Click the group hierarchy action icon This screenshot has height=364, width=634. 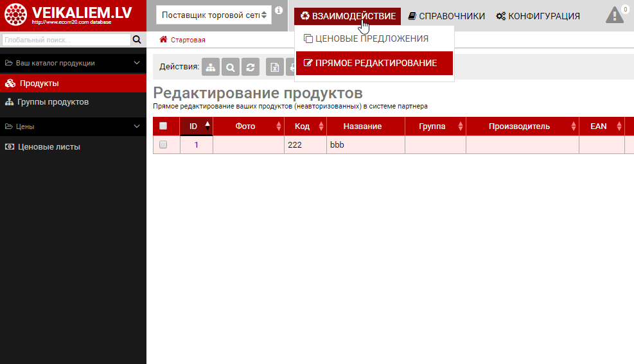[211, 67]
